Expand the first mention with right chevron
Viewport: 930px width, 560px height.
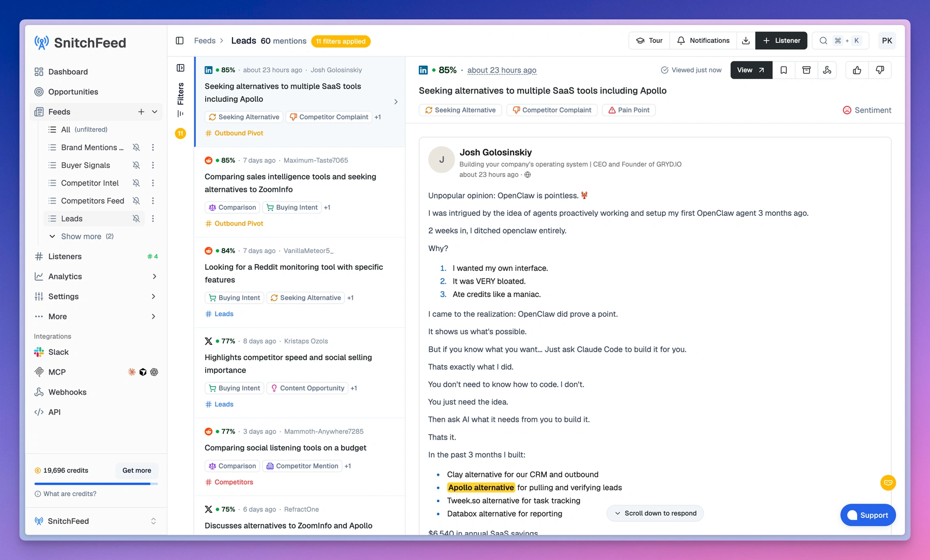tap(396, 102)
